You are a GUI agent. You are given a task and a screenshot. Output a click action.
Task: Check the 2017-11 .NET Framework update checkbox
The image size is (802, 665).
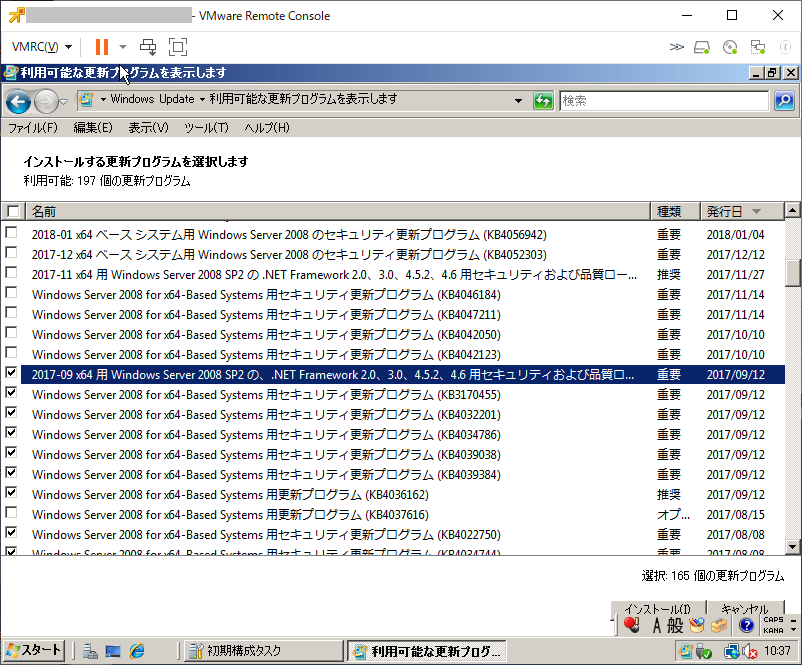[11, 273]
